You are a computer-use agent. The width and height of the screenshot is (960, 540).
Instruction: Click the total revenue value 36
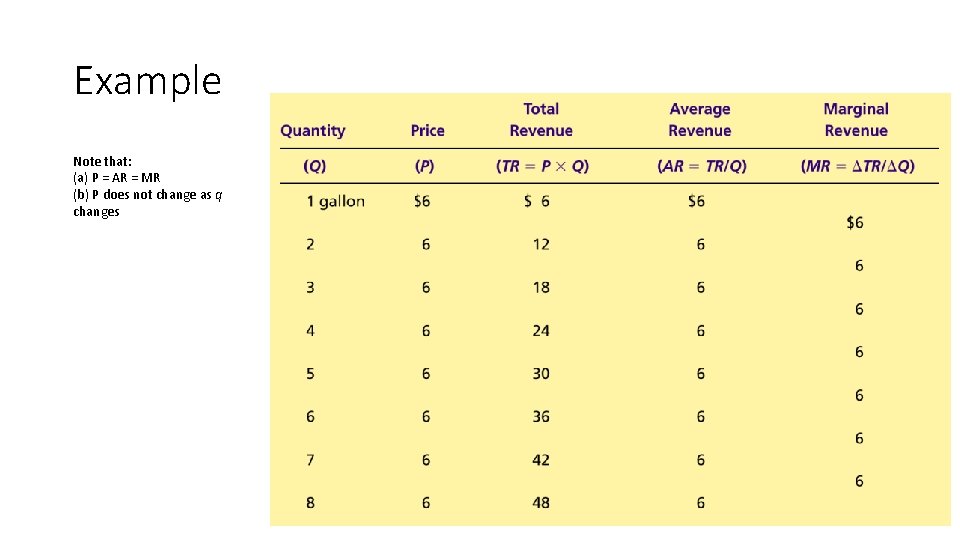tap(541, 416)
